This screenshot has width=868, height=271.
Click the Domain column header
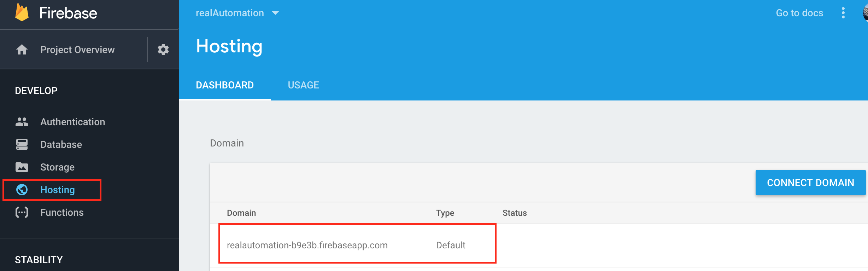point(241,213)
